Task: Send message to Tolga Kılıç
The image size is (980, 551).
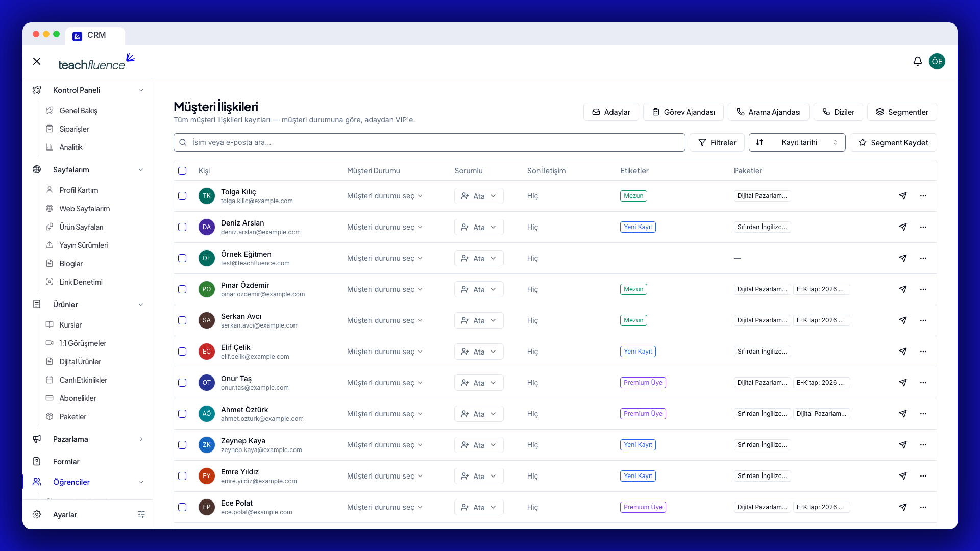Action: pyautogui.click(x=902, y=196)
